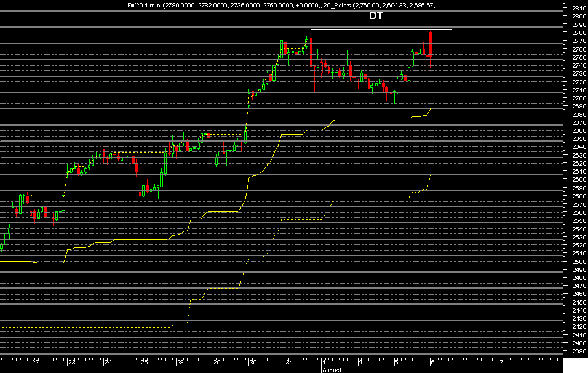Viewport: 588px width, 373px height.
Task: Click price label 2540 on the price axis
Action: pos(580,229)
